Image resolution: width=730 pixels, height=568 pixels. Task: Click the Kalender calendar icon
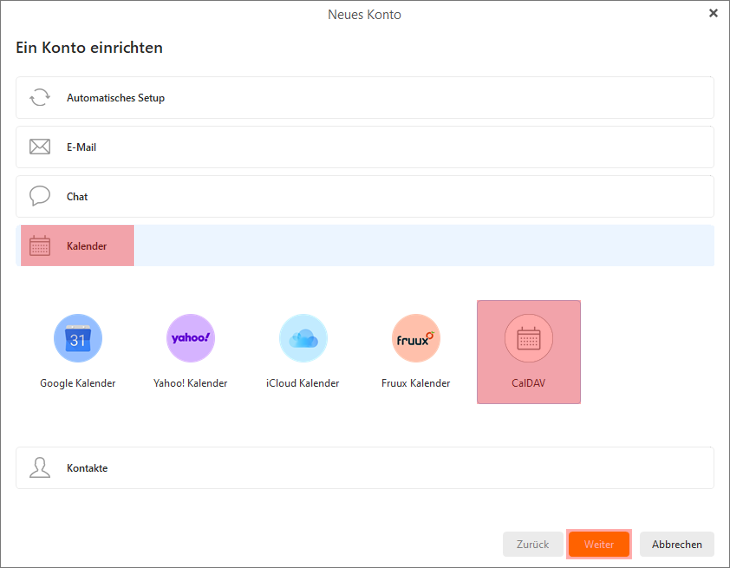click(x=40, y=246)
